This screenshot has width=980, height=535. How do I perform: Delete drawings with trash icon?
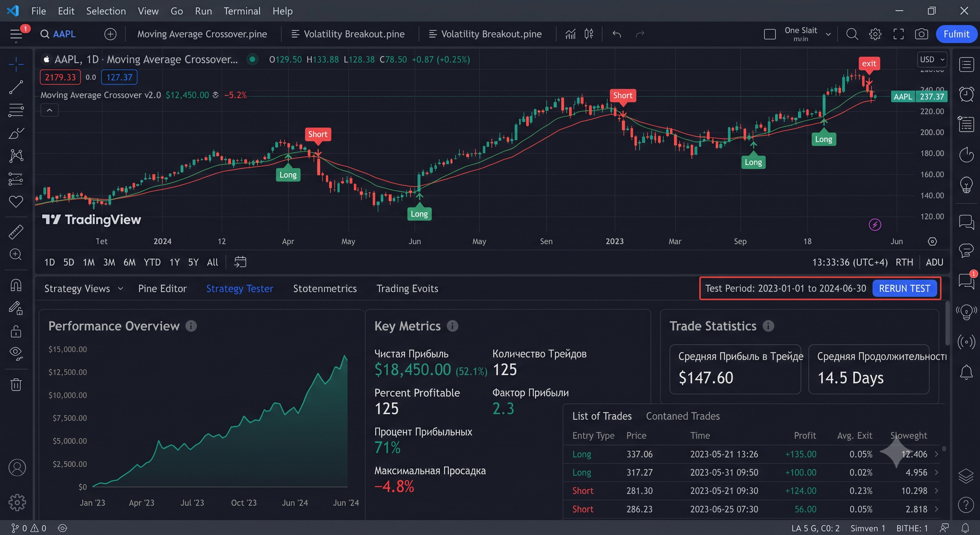[x=16, y=384]
